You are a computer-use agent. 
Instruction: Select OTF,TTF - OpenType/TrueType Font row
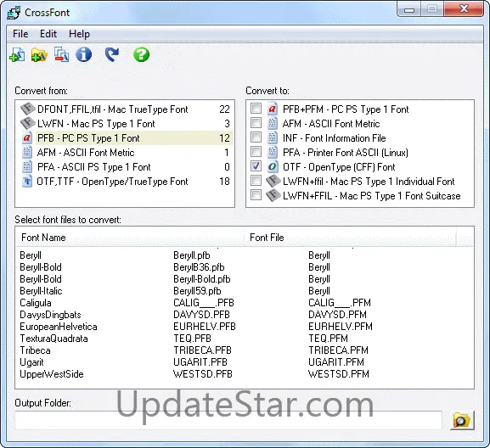[125, 181]
